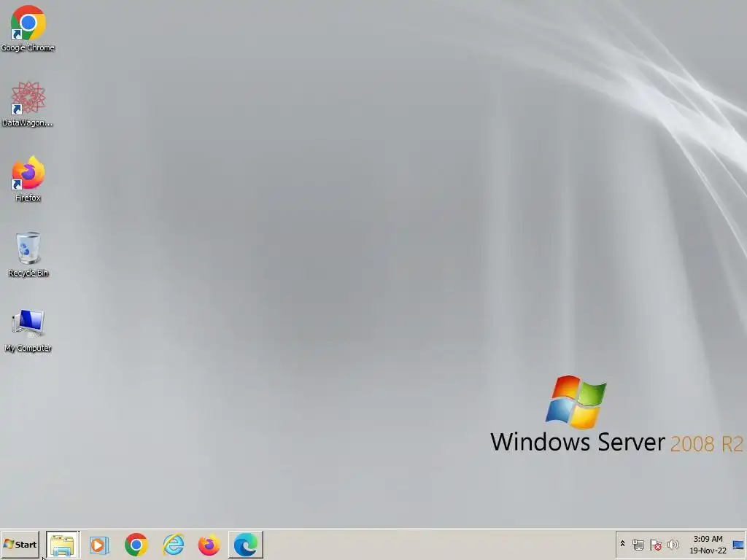Launch Firefox from the taskbar
Screen dimensions: 747x560
(x=209, y=544)
